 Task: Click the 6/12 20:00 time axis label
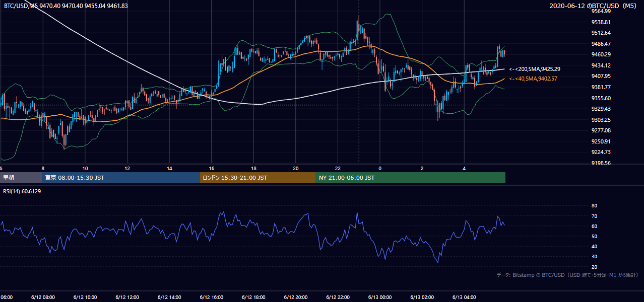click(295, 297)
